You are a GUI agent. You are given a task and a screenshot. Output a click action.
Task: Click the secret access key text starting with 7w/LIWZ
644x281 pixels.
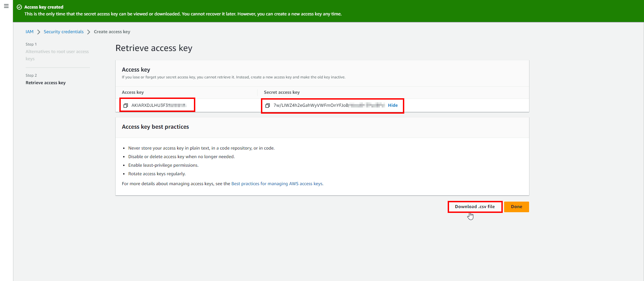point(311,105)
